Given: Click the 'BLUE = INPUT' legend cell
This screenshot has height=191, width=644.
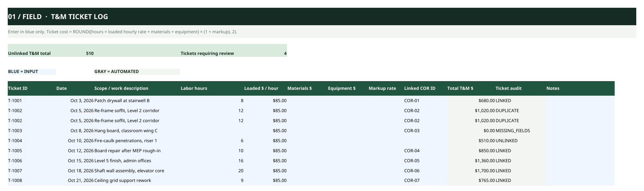Looking at the screenshot, I should point(32,71).
